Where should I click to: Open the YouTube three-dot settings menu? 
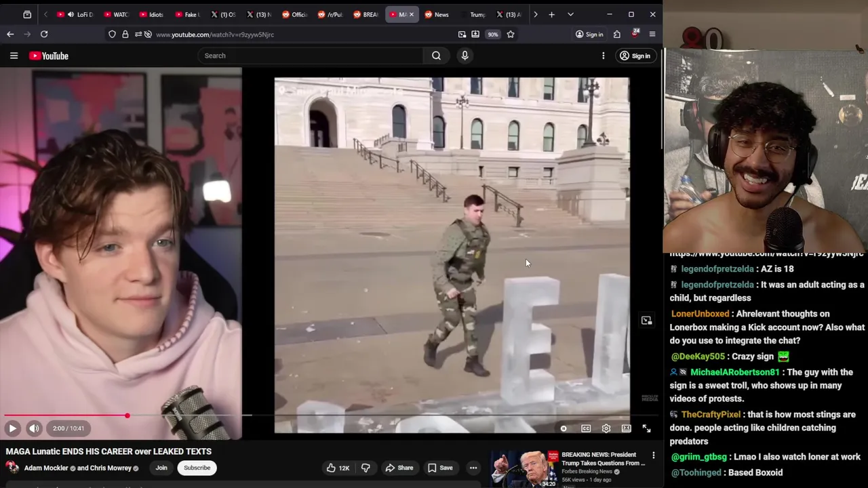[x=603, y=56]
